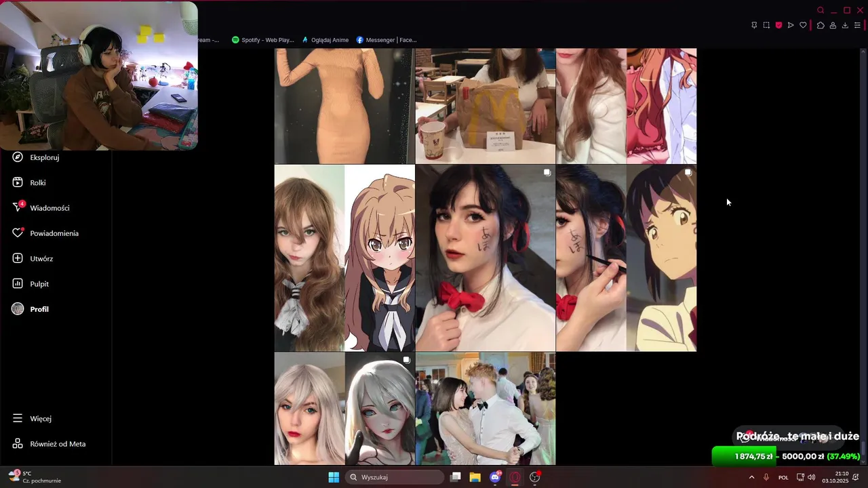
Task: Open the silver-haired doll cosplay post
Action: [344, 409]
